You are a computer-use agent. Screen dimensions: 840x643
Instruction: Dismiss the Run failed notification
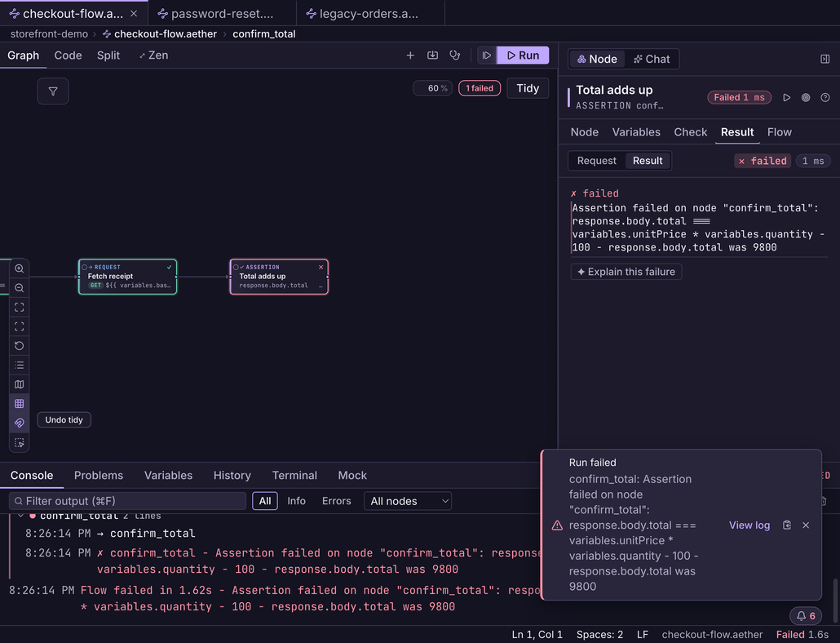click(806, 525)
